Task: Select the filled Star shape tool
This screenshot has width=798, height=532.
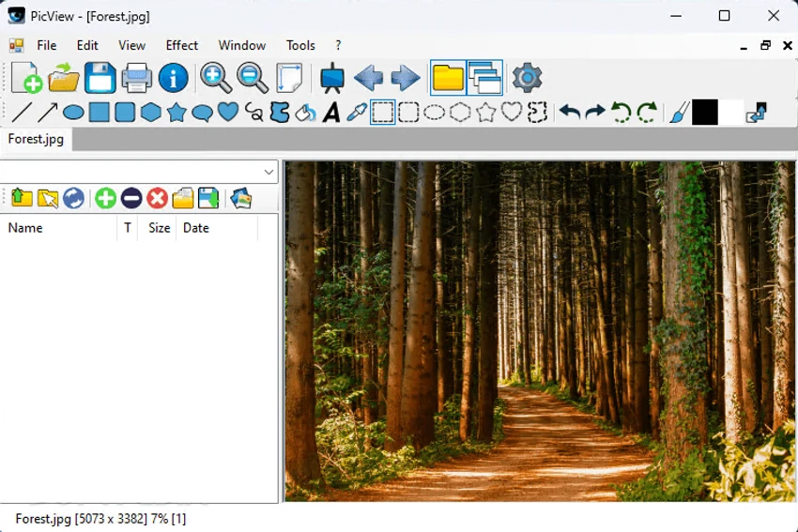Action: coord(176,113)
